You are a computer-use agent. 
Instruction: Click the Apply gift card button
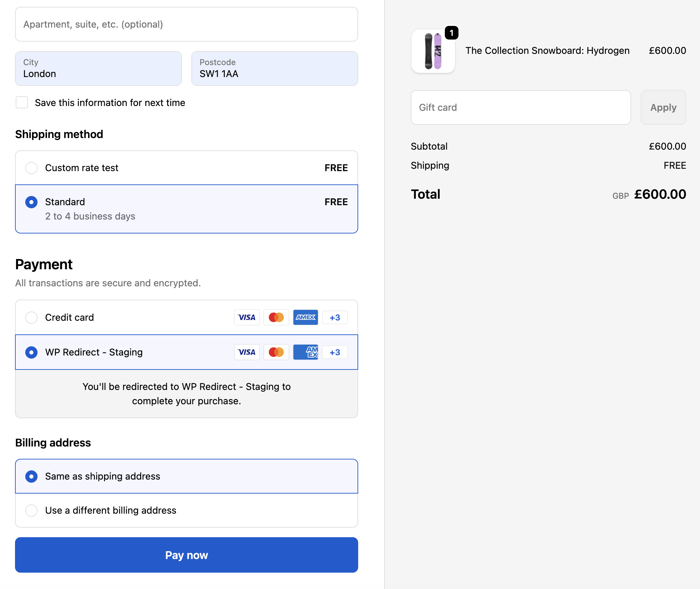pyautogui.click(x=663, y=107)
